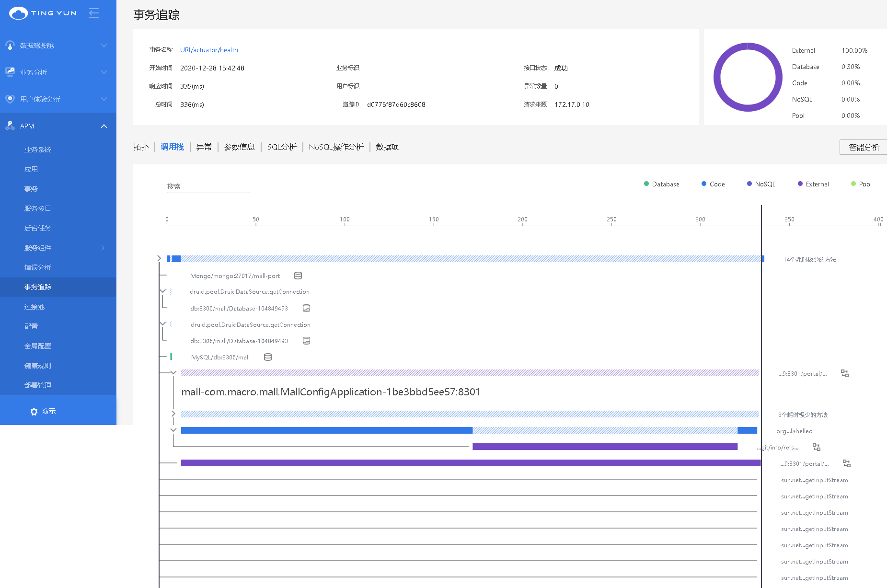Image resolution: width=887 pixels, height=588 pixels.
Task: Switch to the SQL分析 tab
Action: tap(282, 147)
